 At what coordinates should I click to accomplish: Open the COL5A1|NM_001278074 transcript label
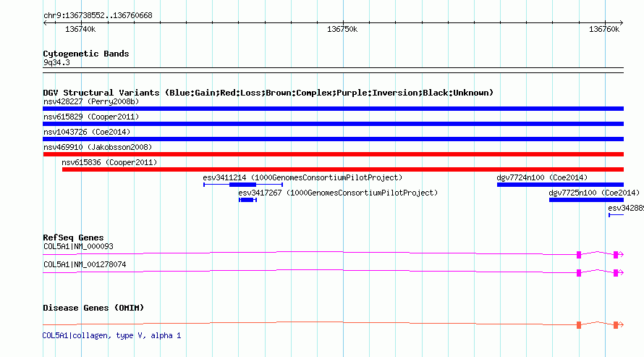click(85, 264)
